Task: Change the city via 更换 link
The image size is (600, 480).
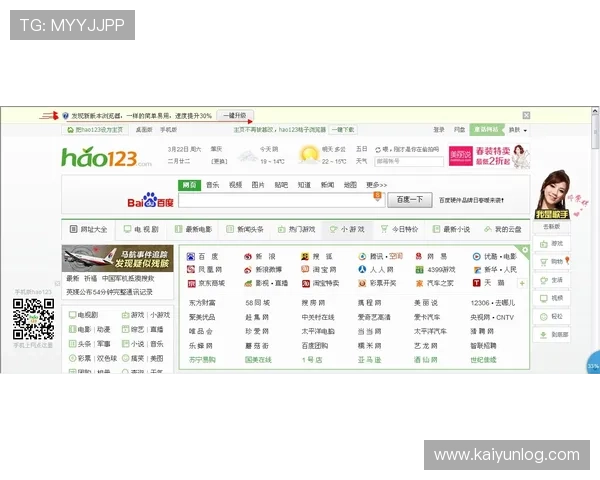Action: 219,161
